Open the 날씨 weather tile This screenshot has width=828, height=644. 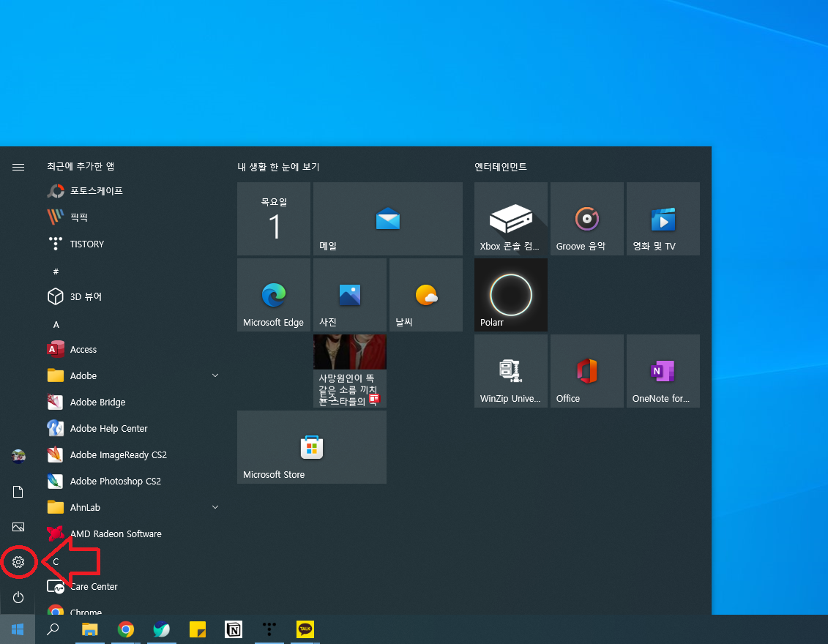coord(425,294)
